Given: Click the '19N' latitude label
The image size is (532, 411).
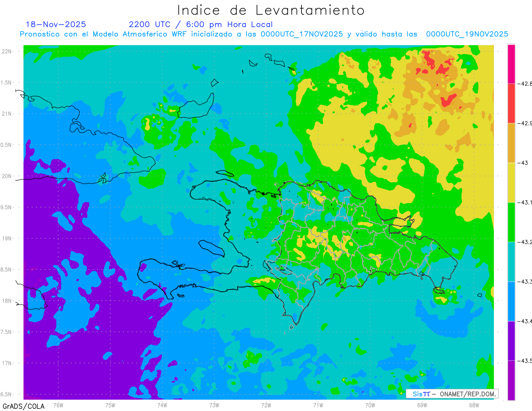Looking at the screenshot, I should click(7, 238).
